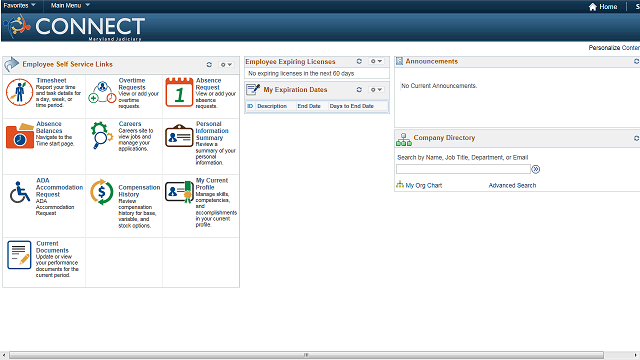
Task: Click the Company Directory search go arrow
Action: (x=536, y=169)
